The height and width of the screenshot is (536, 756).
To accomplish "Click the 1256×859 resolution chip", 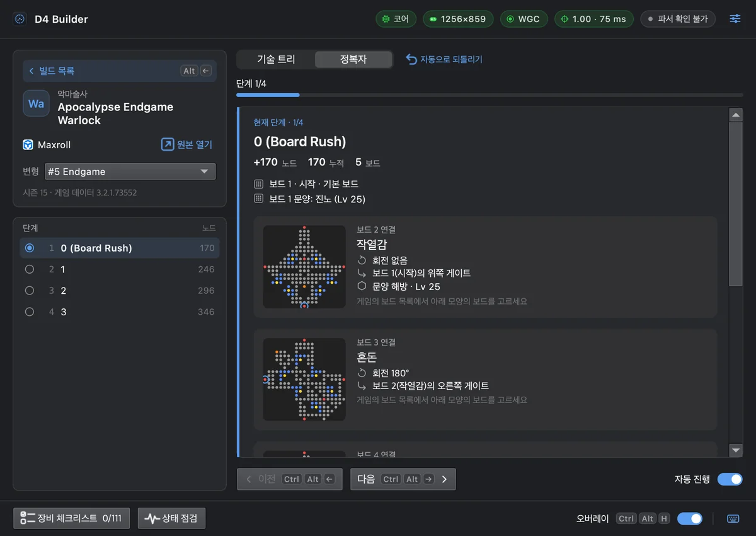I will coord(458,19).
